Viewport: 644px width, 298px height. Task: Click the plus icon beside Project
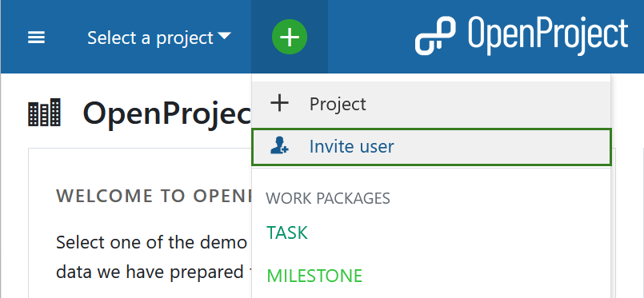(x=280, y=103)
